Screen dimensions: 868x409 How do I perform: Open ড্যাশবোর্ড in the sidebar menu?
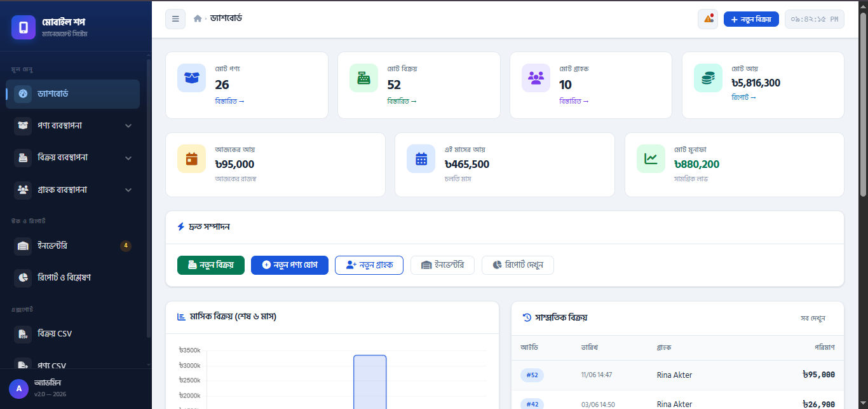tap(72, 94)
